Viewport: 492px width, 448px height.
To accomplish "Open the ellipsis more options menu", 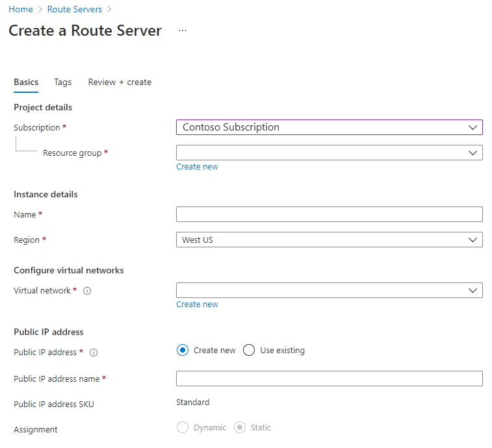I will click(x=182, y=31).
